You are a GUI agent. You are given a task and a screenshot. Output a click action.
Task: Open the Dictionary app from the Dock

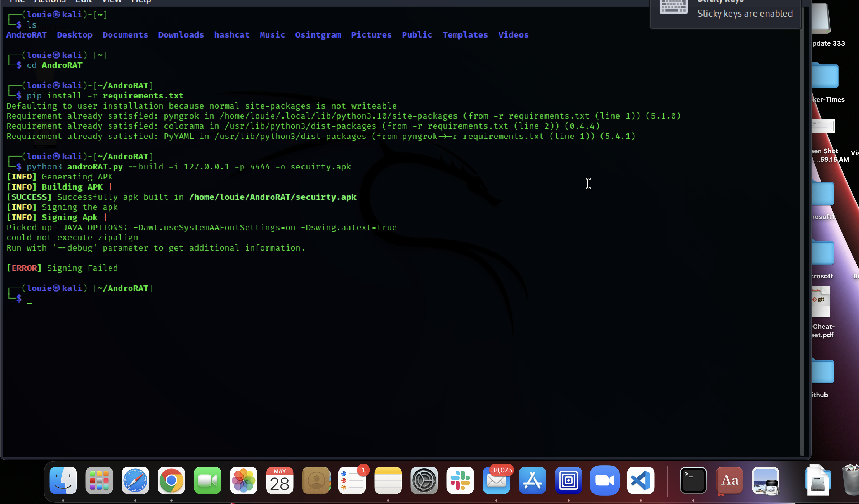click(x=730, y=480)
